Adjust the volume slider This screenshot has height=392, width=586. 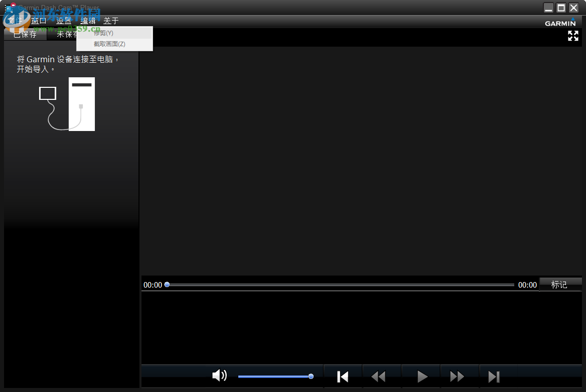pyautogui.click(x=275, y=376)
